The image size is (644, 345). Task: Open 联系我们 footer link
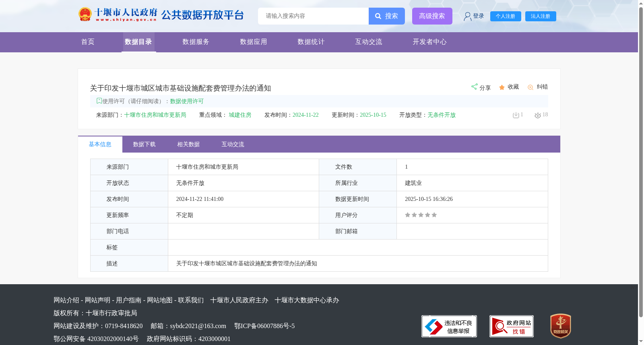click(191, 300)
